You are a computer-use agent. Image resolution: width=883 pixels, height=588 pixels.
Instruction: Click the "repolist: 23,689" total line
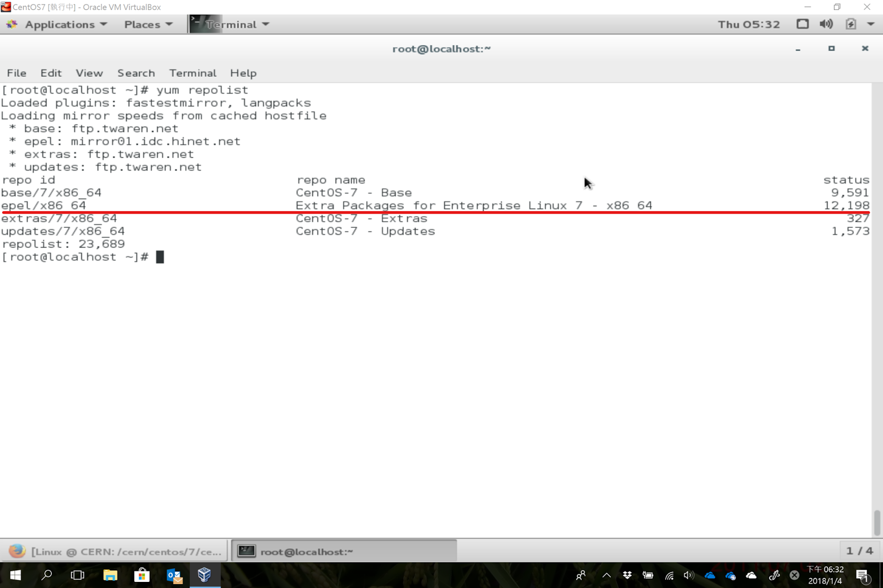(63, 244)
